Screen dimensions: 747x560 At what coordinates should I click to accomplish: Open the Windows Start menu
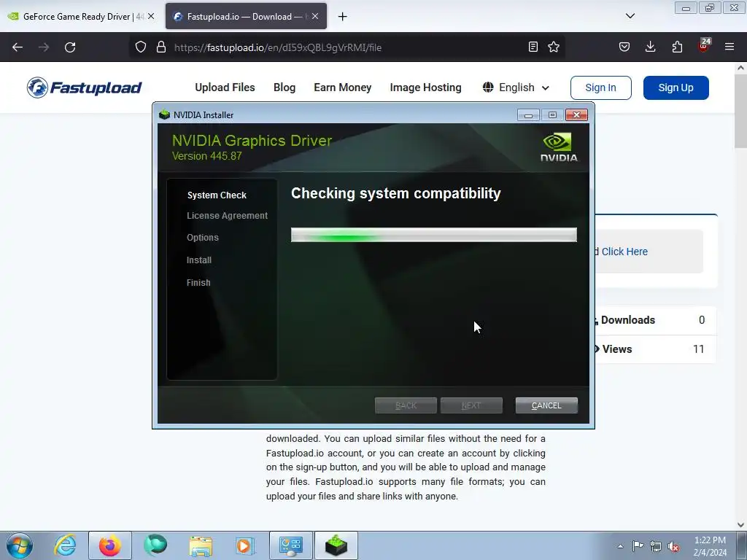20,545
